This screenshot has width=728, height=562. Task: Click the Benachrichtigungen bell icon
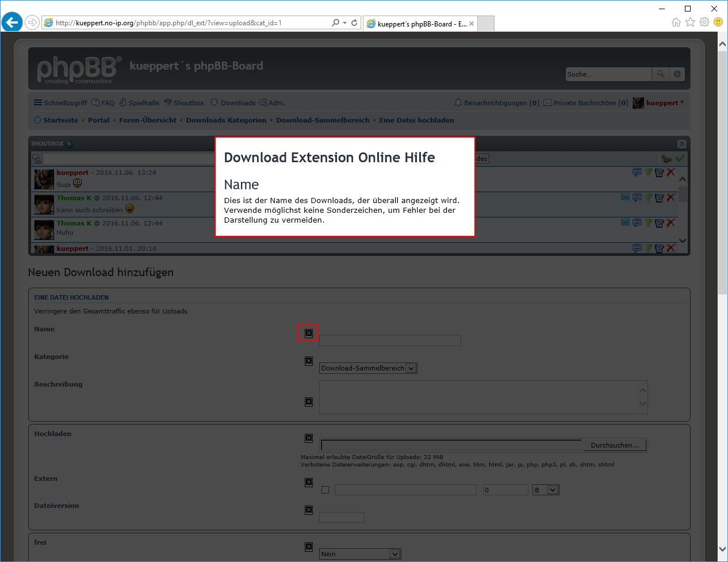click(x=458, y=102)
